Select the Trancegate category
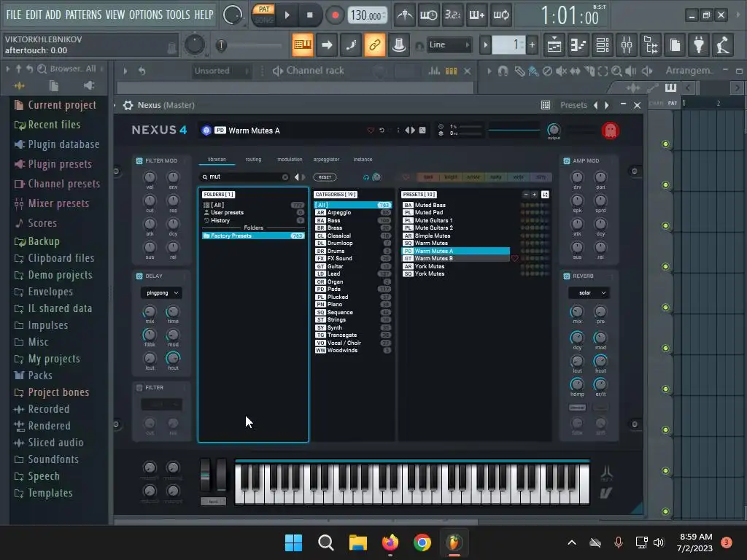 352,335
